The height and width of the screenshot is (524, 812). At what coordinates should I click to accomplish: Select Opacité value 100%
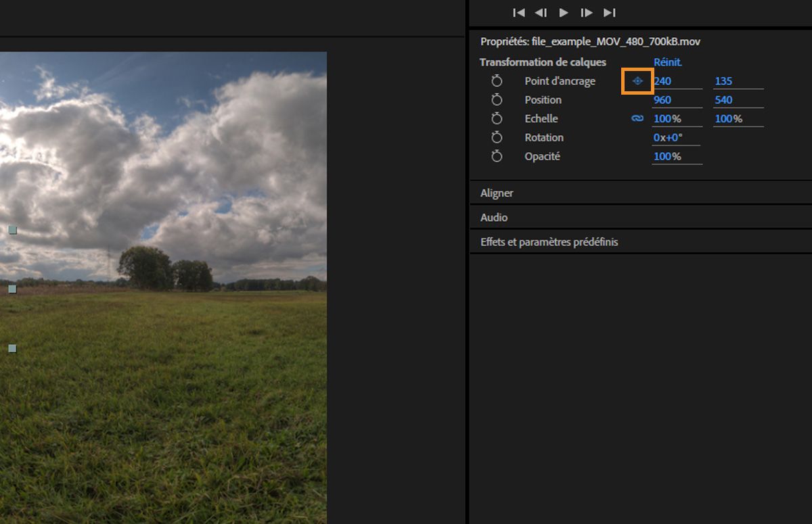coord(667,157)
